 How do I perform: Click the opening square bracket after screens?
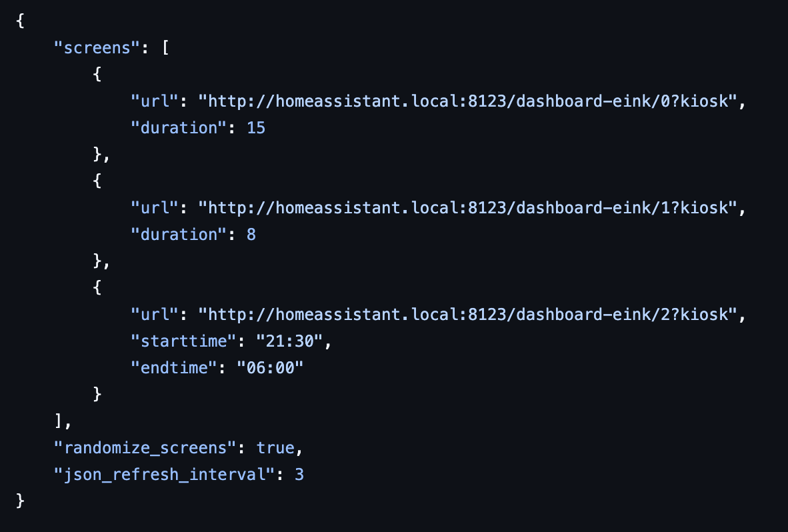click(165, 48)
